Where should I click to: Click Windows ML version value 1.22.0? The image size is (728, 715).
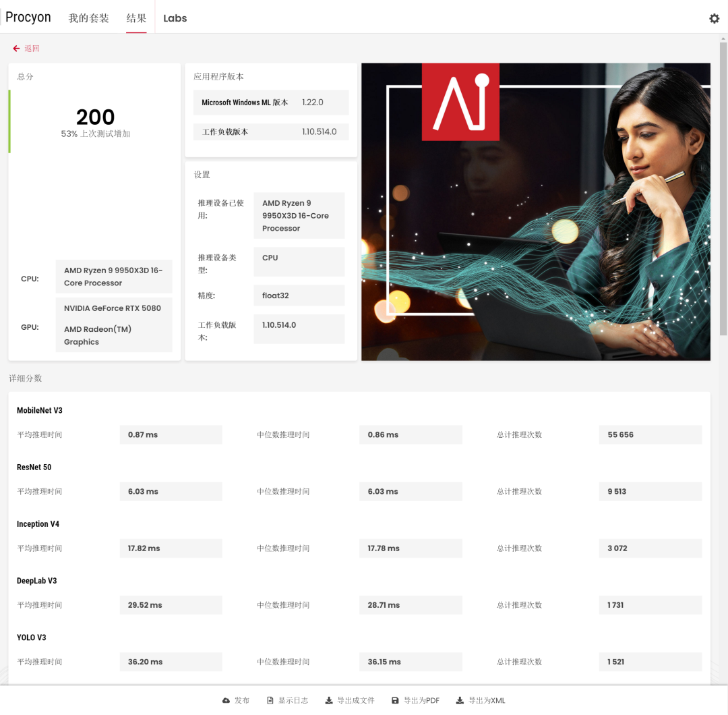click(313, 103)
